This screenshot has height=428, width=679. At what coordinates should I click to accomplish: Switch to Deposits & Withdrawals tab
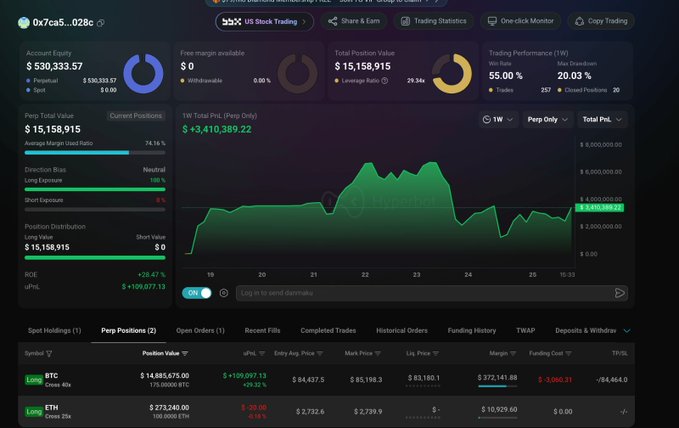(x=585, y=331)
